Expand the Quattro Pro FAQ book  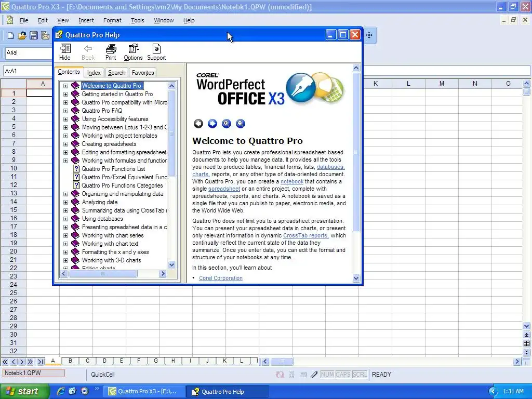(66, 111)
